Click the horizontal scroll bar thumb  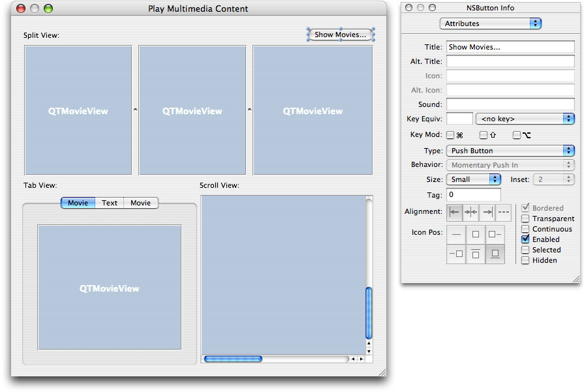pos(233,359)
